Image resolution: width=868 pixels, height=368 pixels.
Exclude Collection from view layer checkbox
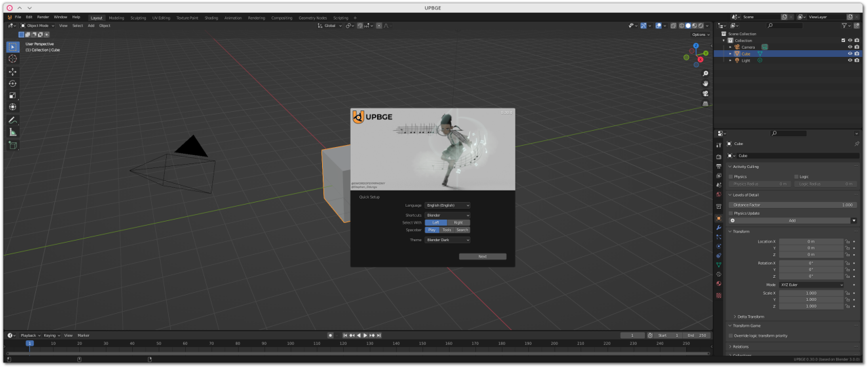tap(843, 40)
